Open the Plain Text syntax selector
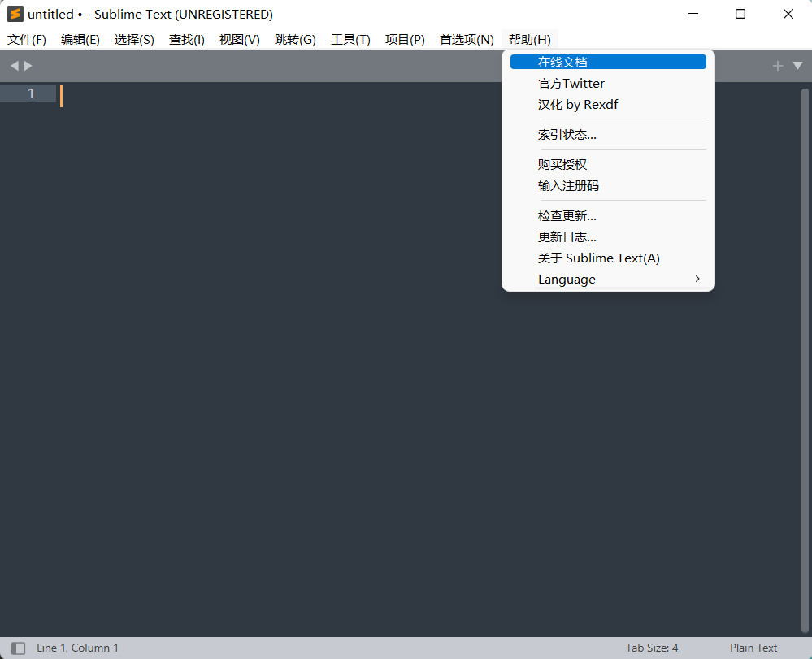 pos(753,647)
